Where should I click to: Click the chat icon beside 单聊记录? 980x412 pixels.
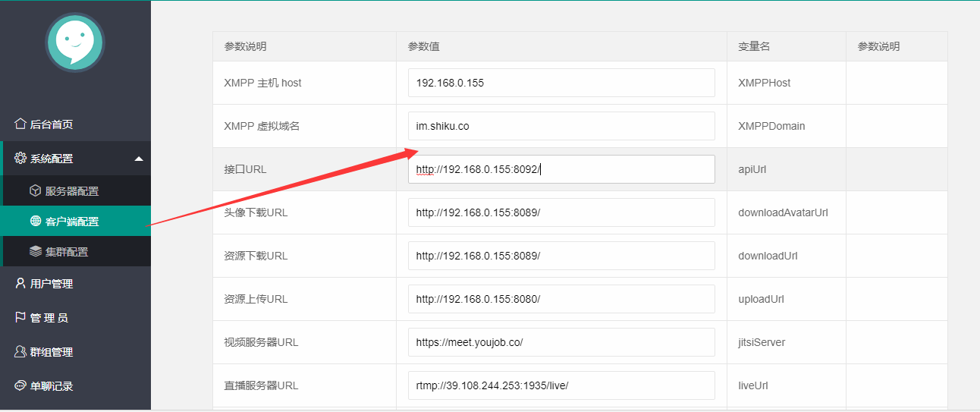click(20, 385)
